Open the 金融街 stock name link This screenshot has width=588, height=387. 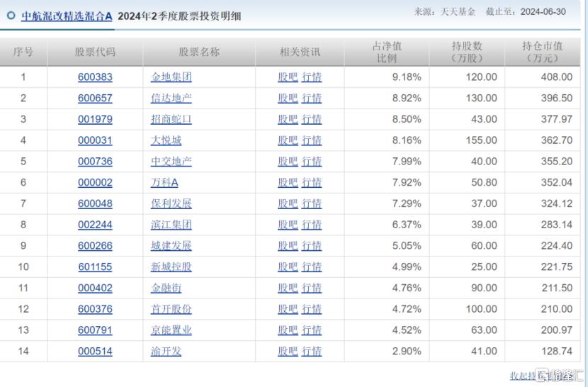tap(166, 288)
